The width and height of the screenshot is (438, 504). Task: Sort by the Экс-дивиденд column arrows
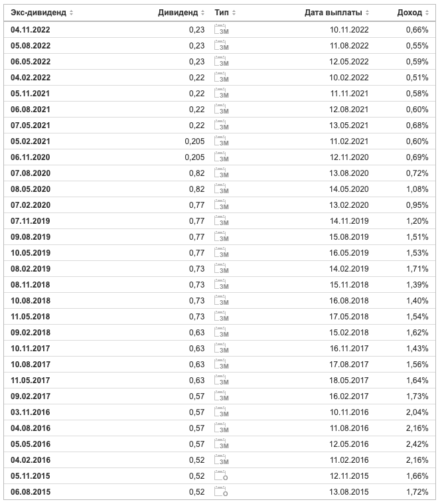pos(71,13)
